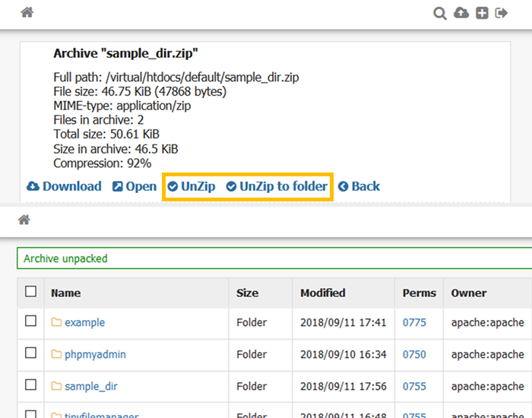This screenshot has height=418, width=532.
Task: Click the home icon in top bar
Action: point(27,13)
